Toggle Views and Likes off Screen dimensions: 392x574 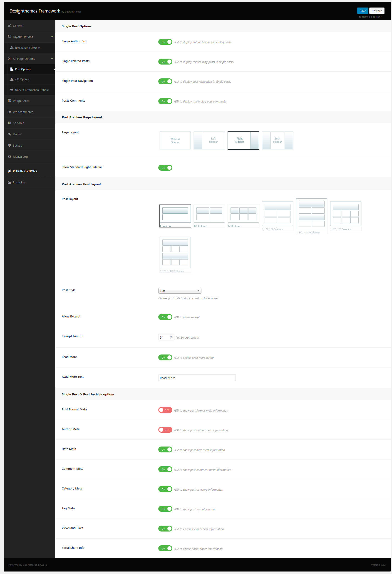(165, 529)
